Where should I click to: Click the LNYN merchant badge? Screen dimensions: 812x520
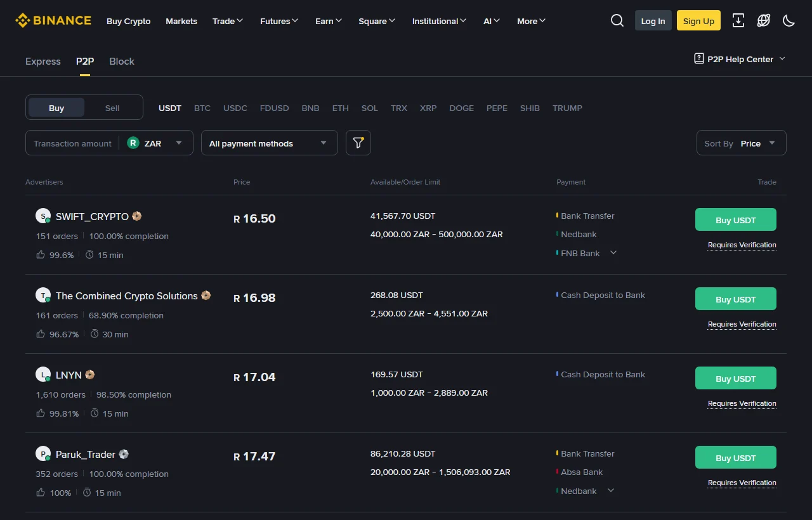89,375
